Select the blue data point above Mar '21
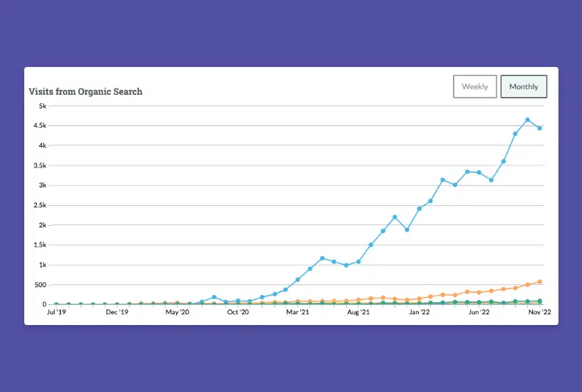Image resolution: width=582 pixels, height=392 pixels. pyautogui.click(x=297, y=279)
